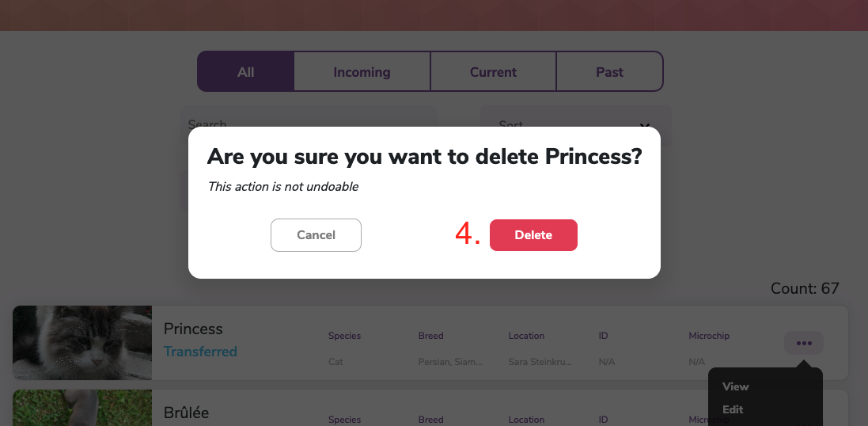
Task: Choose View from the context menu
Action: tap(736, 386)
